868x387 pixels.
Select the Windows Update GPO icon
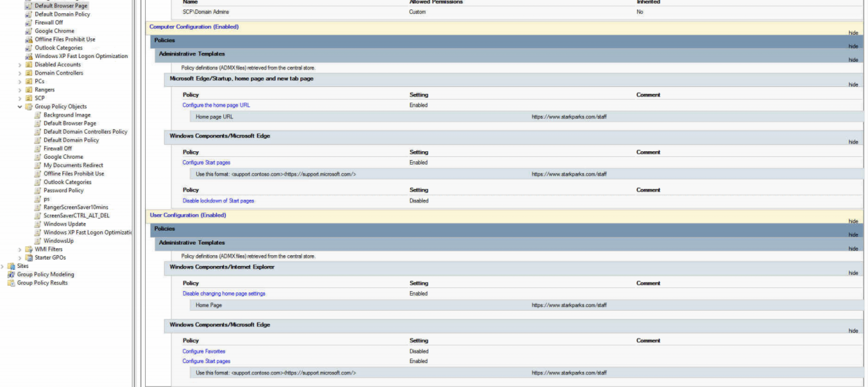[x=38, y=224]
